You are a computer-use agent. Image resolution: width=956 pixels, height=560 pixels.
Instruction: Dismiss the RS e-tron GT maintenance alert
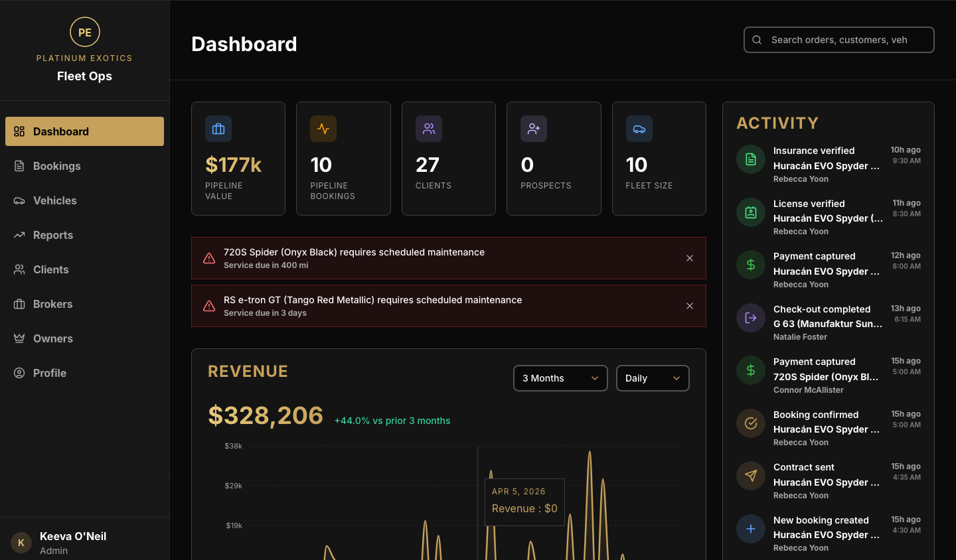[x=690, y=306]
